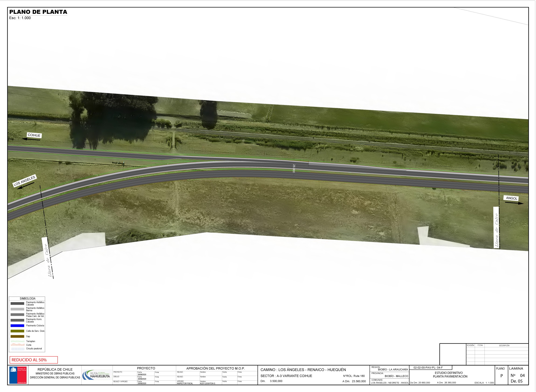Click the 'FECHA' revision column header
Viewport: 536px width, 392px height.
click(480, 345)
